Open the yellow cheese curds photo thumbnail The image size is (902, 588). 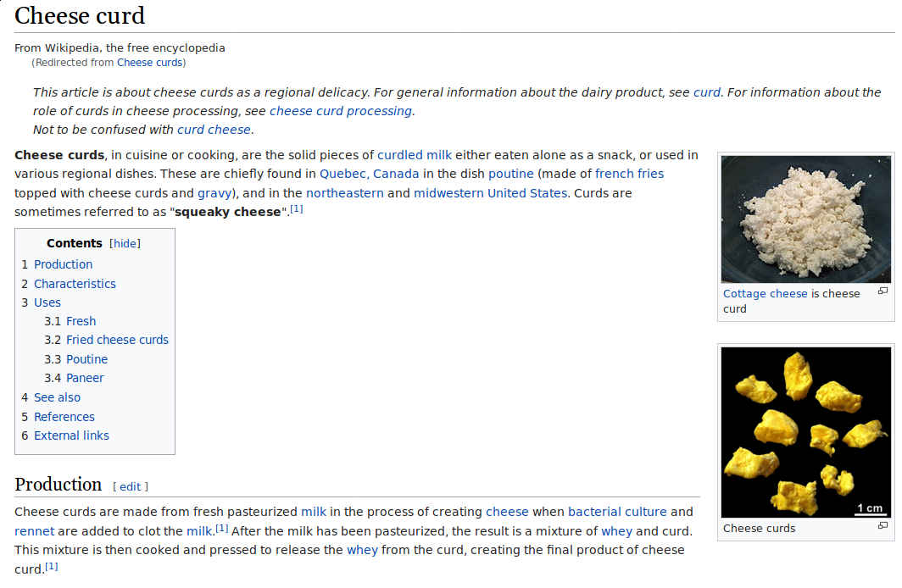806,432
